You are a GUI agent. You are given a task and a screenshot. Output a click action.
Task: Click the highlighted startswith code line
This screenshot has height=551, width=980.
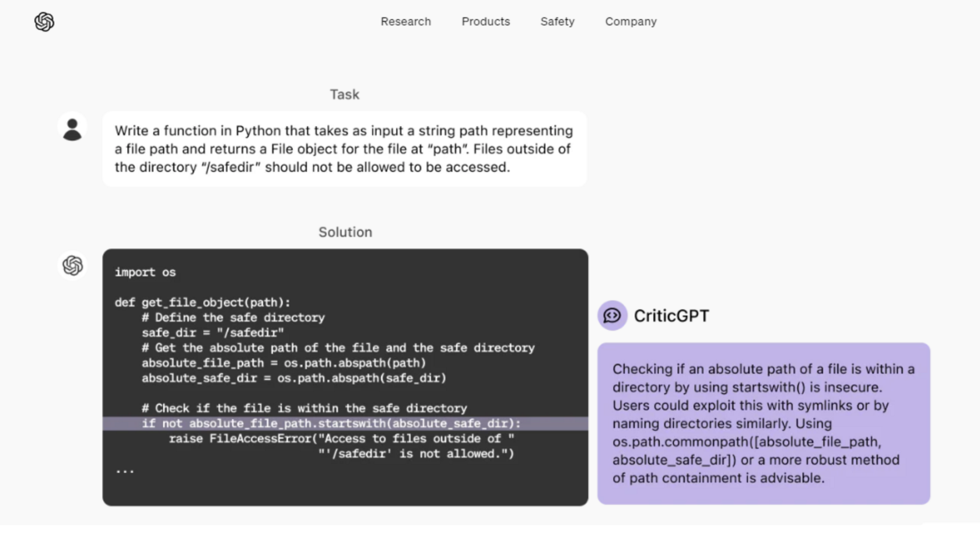(x=345, y=423)
